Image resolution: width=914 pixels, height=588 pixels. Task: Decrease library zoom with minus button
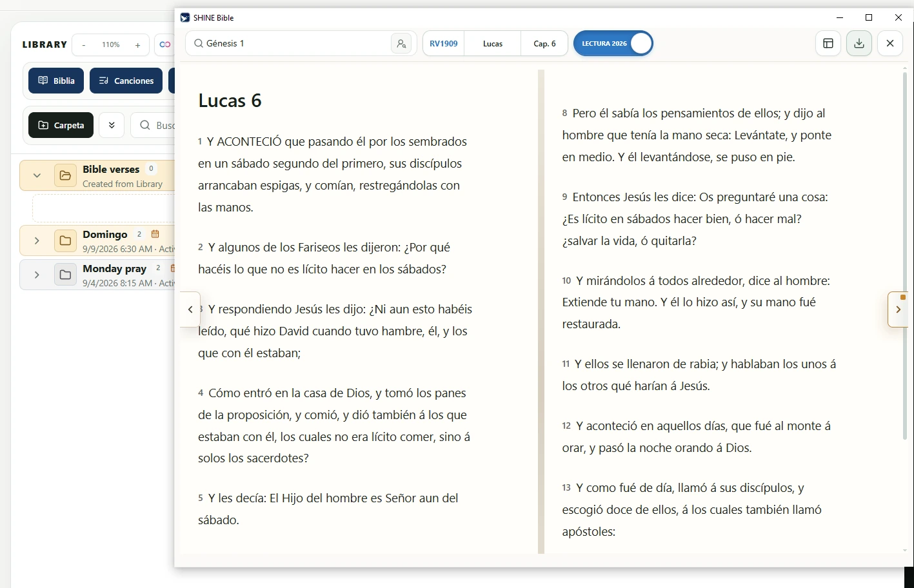click(84, 45)
